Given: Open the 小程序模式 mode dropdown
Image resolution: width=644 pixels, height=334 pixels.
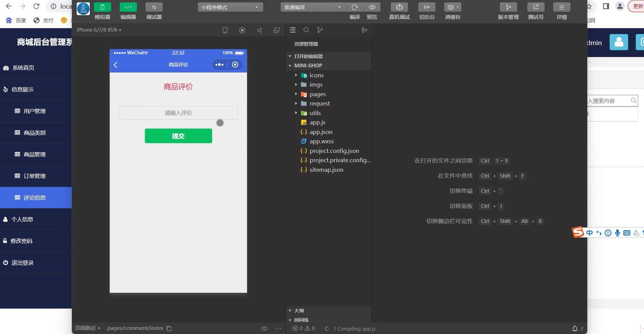Looking at the screenshot, I should point(230,7).
